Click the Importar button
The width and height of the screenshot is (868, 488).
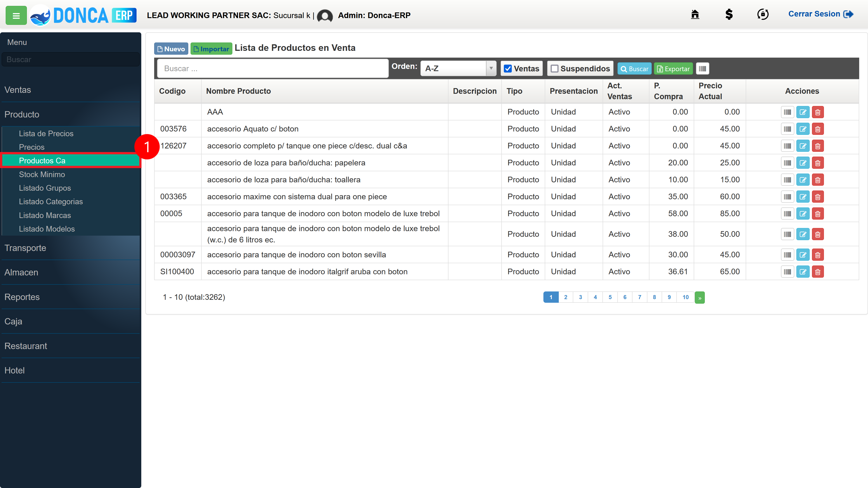(211, 49)
